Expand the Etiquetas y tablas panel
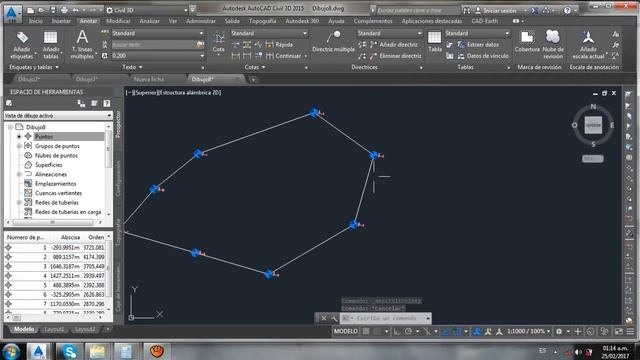The width and height of the screenshot is (640, 360). pos(34,67)
